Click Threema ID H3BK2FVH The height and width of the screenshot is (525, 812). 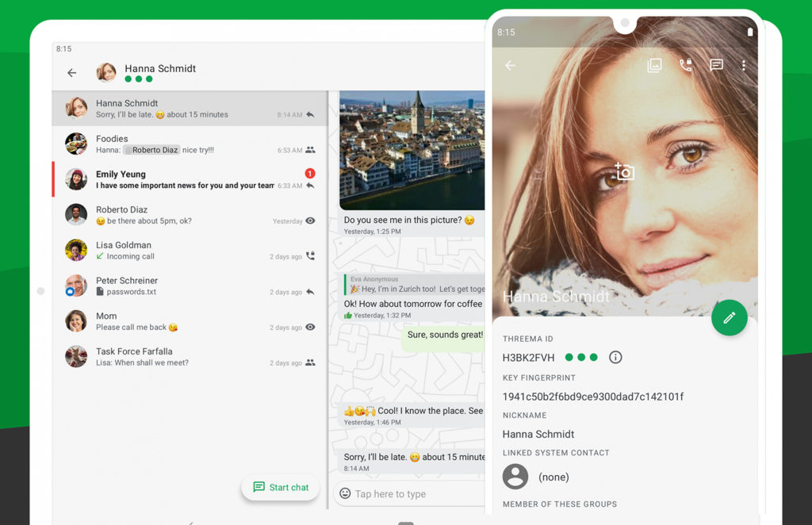528,357
